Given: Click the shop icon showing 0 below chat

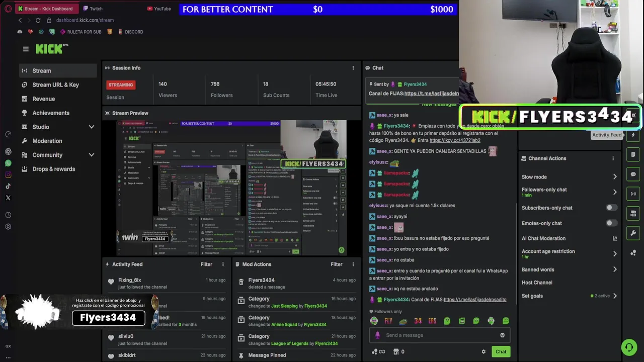Looking at the screenshot, I should click(x=399, y=351).
